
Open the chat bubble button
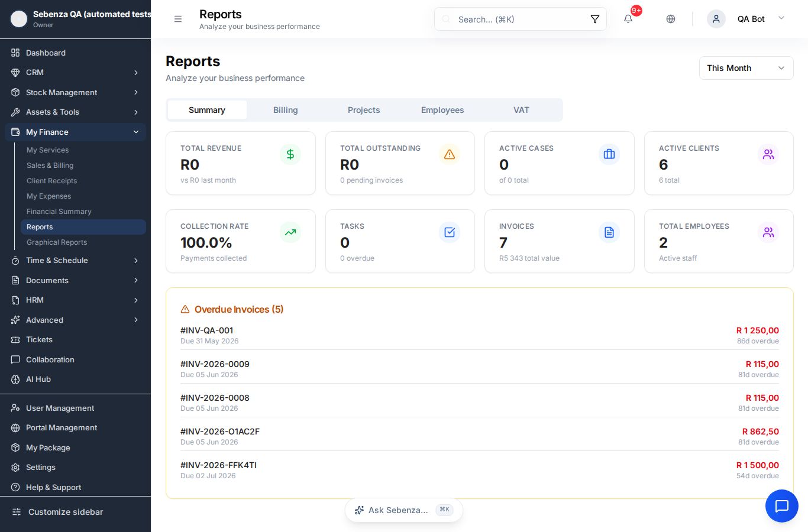782,506
